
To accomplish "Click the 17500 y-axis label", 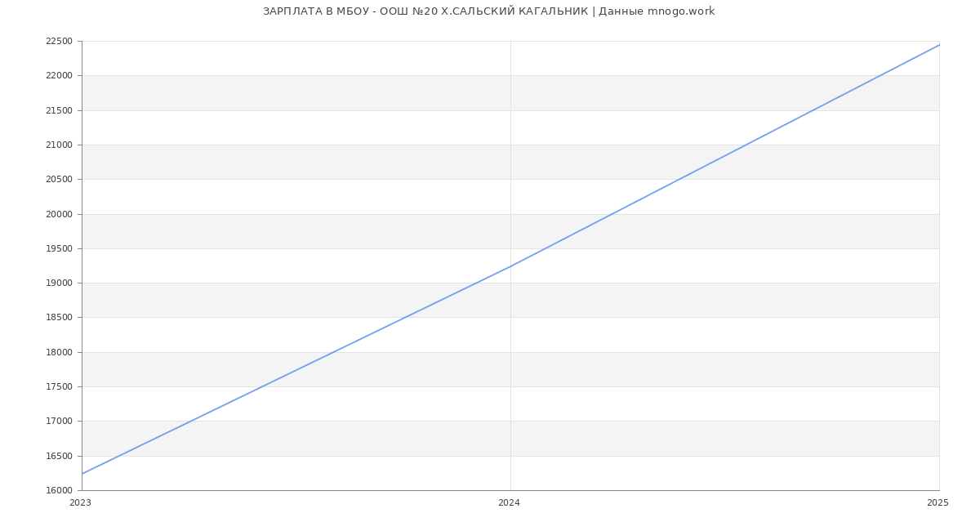I will click(x=59, y=387).
